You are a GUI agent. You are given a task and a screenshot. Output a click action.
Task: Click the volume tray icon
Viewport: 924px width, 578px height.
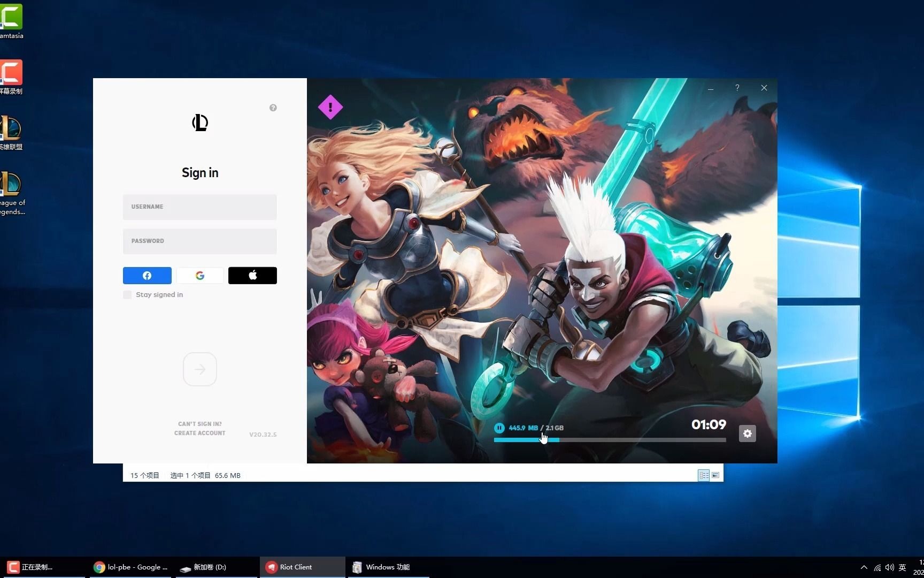(x=890, y=567)
